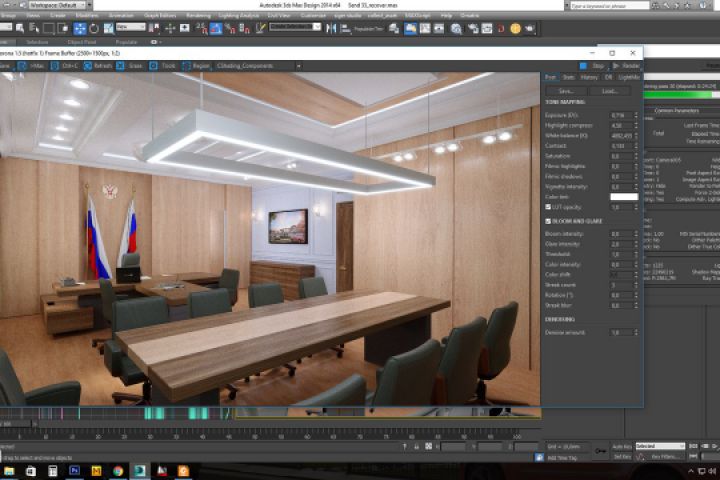
Task: Click the Exposure value stepper arrows
Action: (636, 115)
